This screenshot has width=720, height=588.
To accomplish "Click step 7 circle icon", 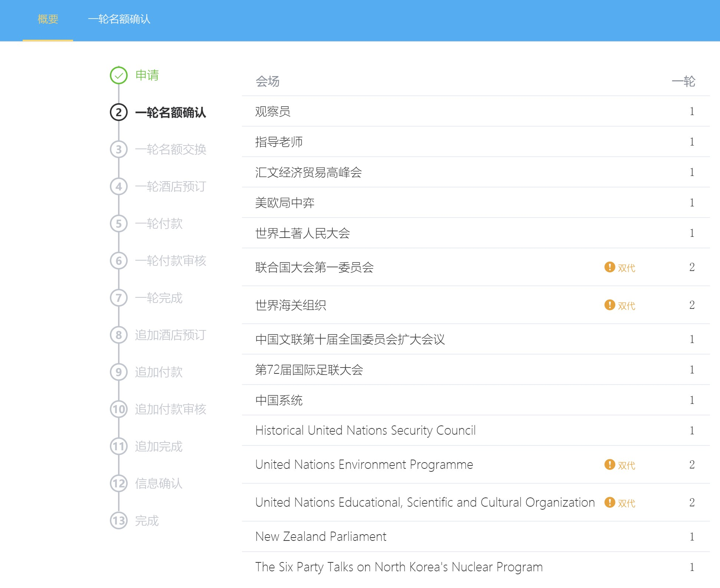I will coord(119,298).
